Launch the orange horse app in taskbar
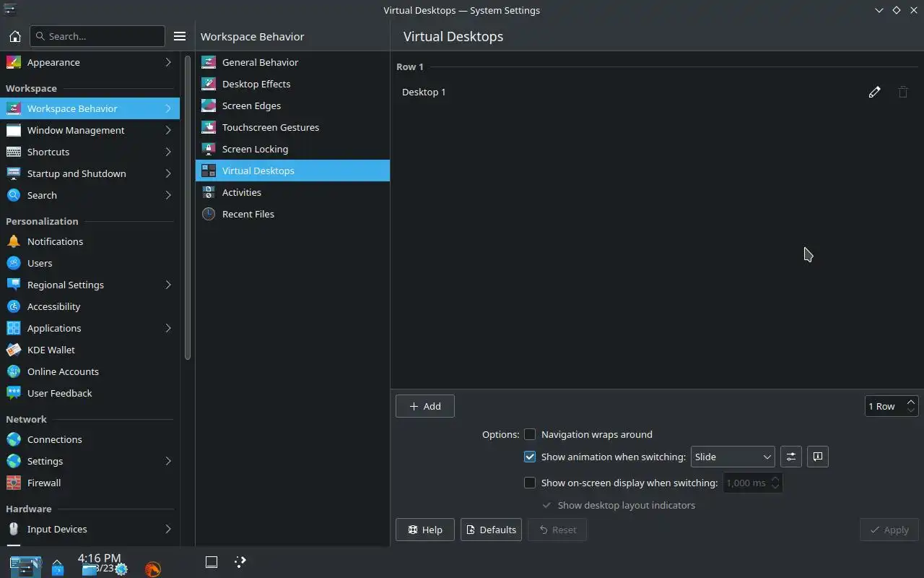924x578 pixels. pyautogui.click(x=152, y=569)
